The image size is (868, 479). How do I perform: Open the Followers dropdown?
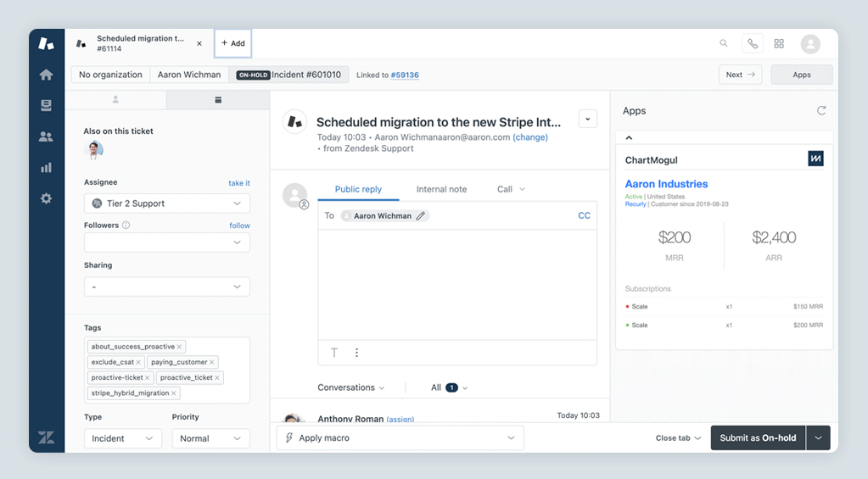pyautogui.click(x=166, y=242)
